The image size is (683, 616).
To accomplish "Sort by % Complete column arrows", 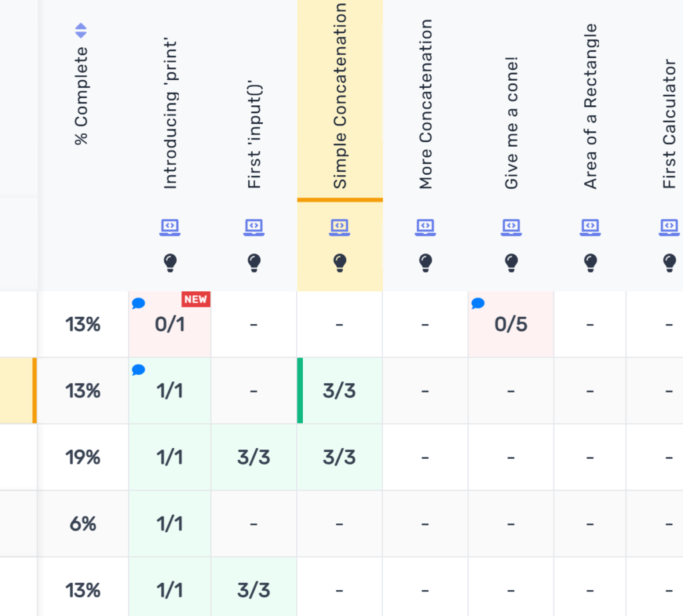I will click(81, 31).
